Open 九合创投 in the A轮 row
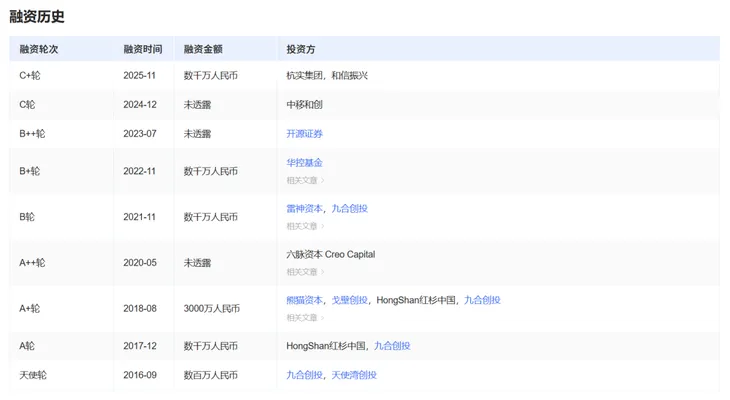730x400 pixels. point(392,345)
